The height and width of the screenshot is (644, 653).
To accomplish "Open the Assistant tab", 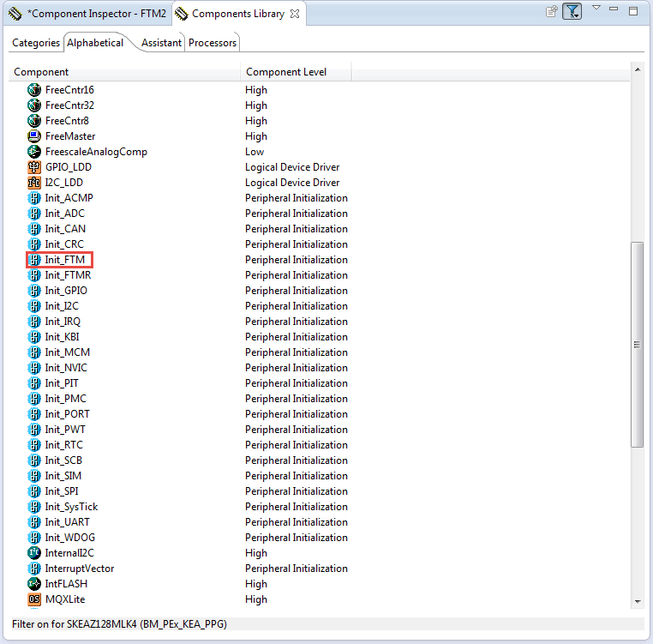I will tap(161, 43).
